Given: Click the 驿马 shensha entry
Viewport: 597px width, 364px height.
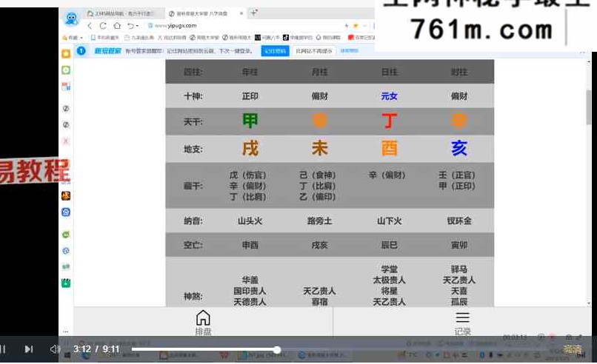Looking at the screenshot, I should 459,269.
